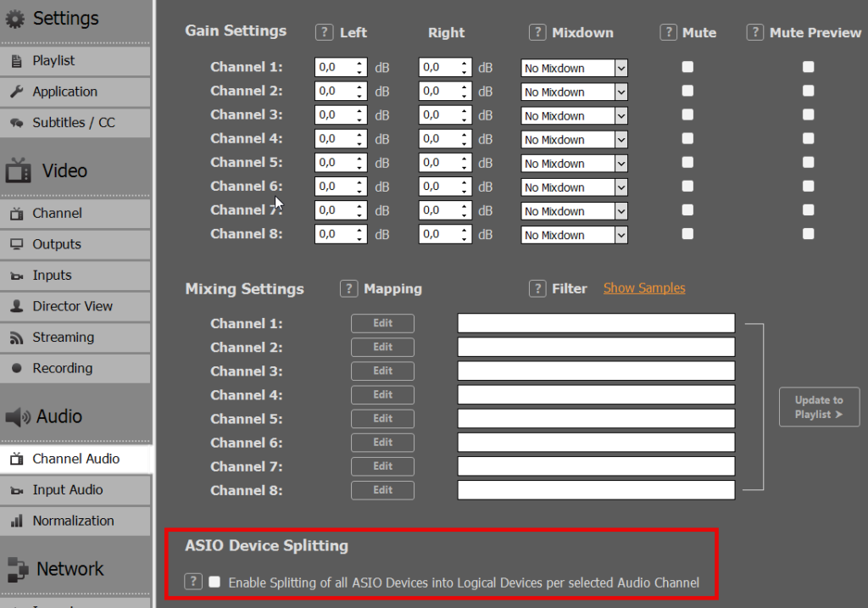
Task: Open Channel 3 Mixdown dropdown
Action: [574, 115]
